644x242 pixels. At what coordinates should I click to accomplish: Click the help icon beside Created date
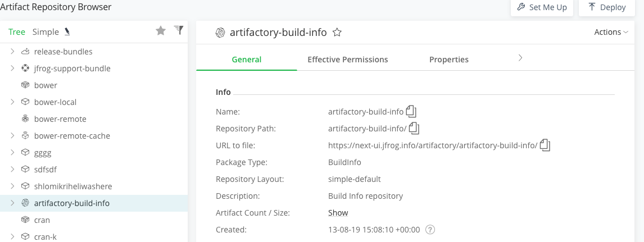pos(430,230)
